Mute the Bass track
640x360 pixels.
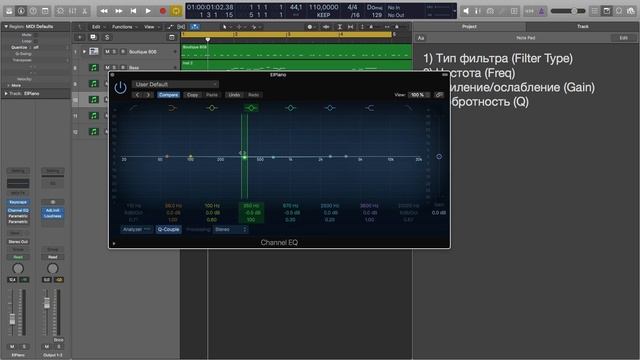tap(107, 67)
